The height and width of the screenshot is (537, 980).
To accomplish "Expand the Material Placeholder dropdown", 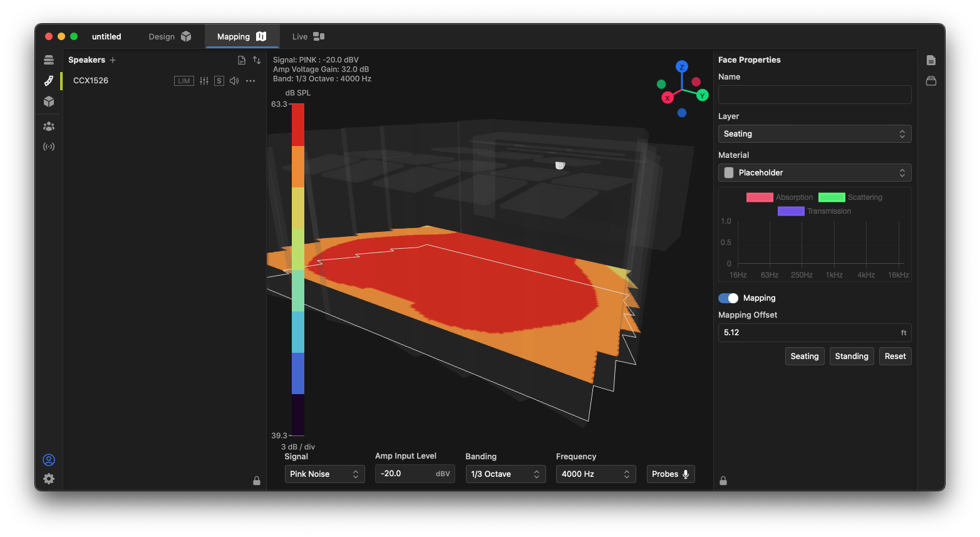I will click(x=814, y=173).
